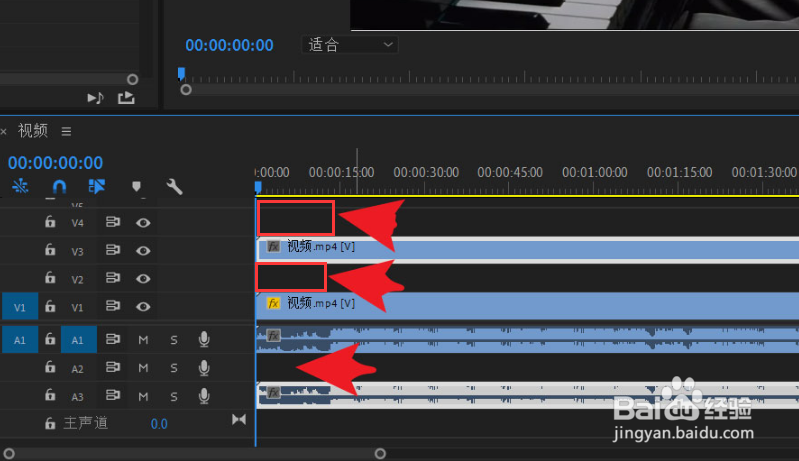The height and width of the screenshot is (461, 799).
Task: Toggle lock on track V2
Action: coord(50,278)
